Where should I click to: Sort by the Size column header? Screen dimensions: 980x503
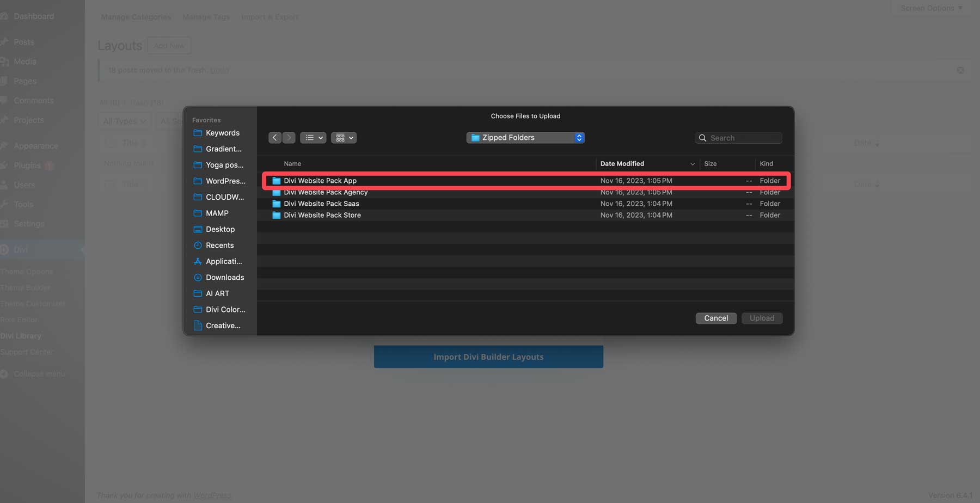(x=710, y=164)
